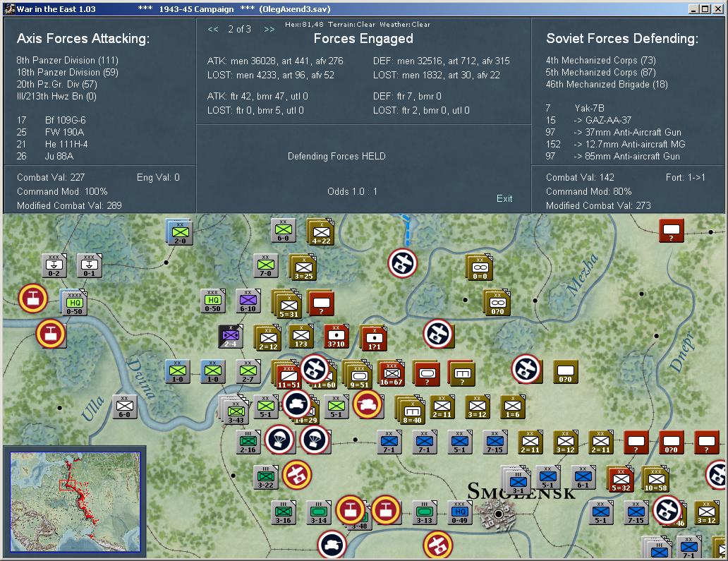Click Exit to close the combat report

(504, 198)
